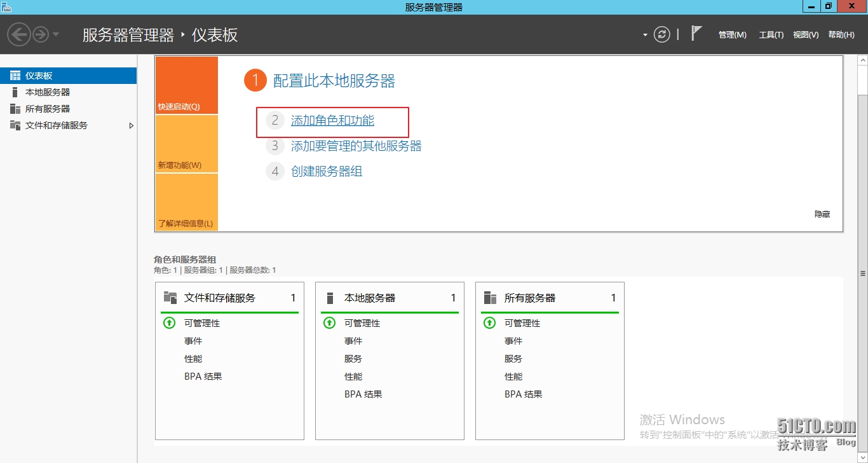868x463 pixels.
Task: Open the notifications flag icon
Action: 696,34
